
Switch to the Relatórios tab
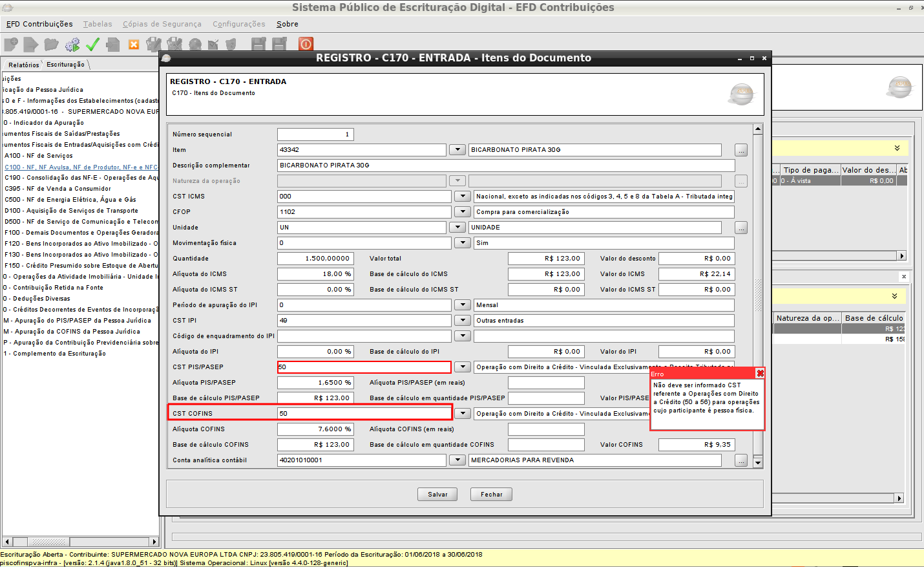[24, 65]
